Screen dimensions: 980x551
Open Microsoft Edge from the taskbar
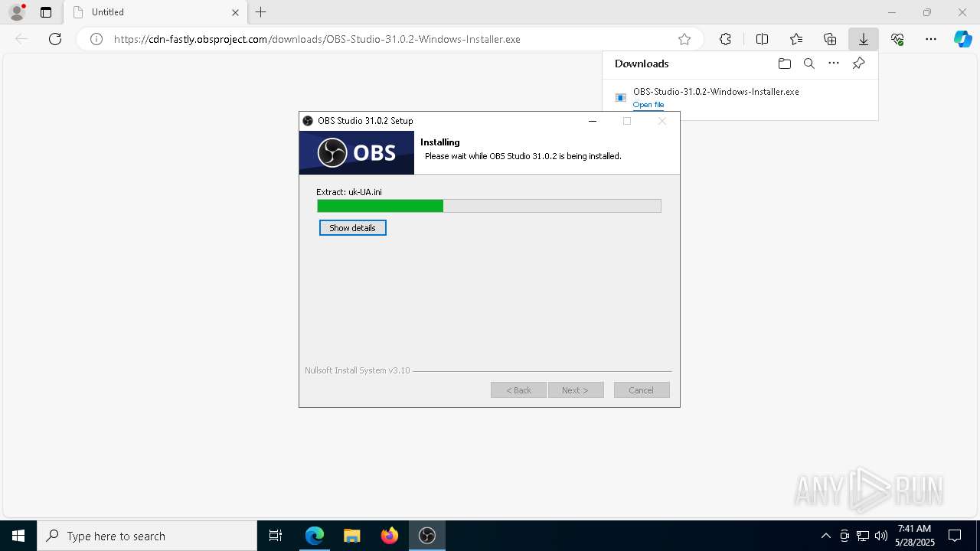coord(315,536)
